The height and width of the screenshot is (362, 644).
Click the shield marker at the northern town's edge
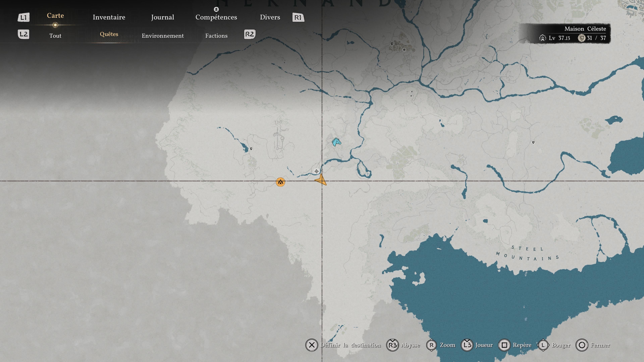coord(392,44)
